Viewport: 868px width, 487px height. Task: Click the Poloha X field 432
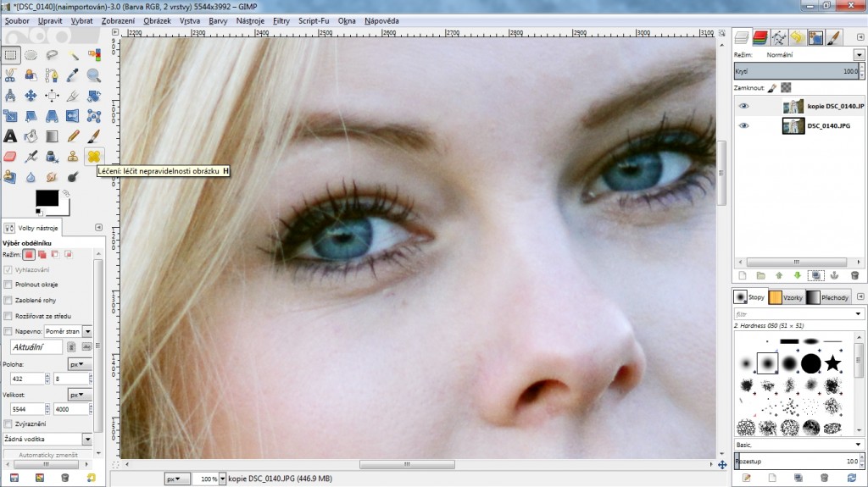[x=26, y=379]
